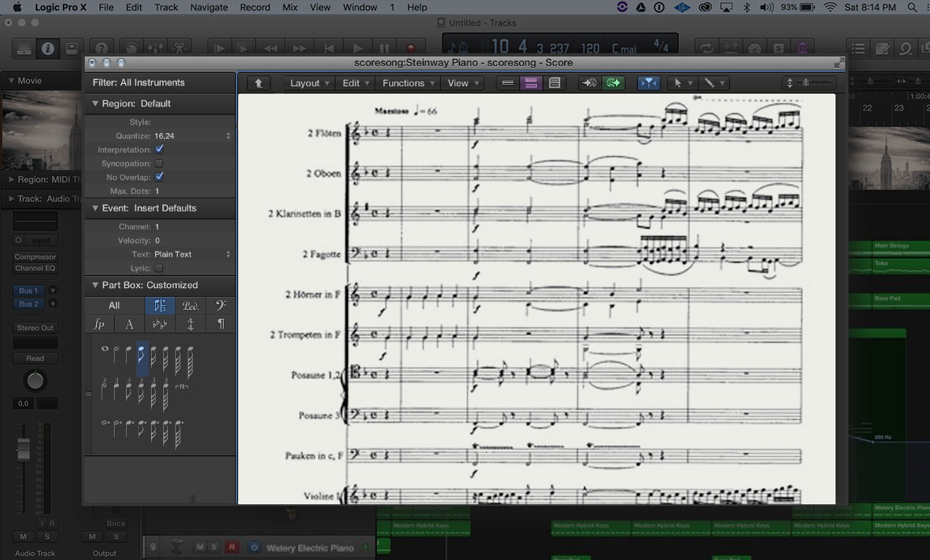This screenshot has width=930, height=560.
Task: Open the score editor Edit dropdown
Action: (355, 83)
